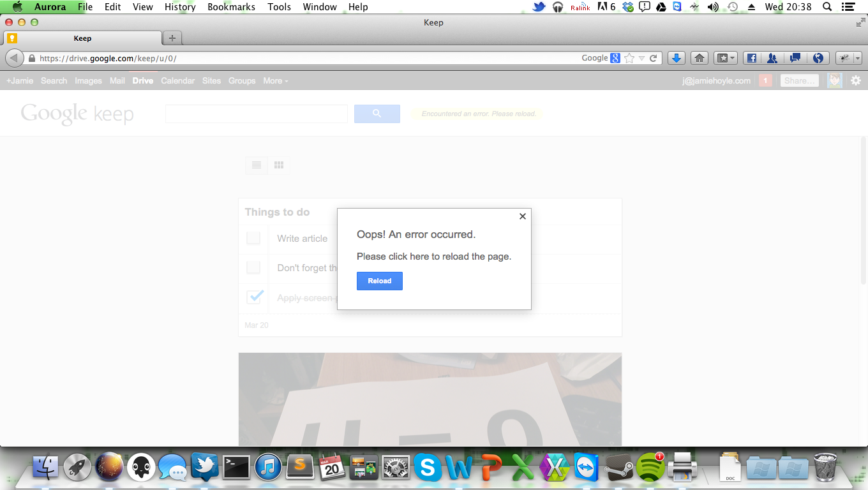Open Spotify from the dock
Screen dimensions: 868x490
point(650,468)
